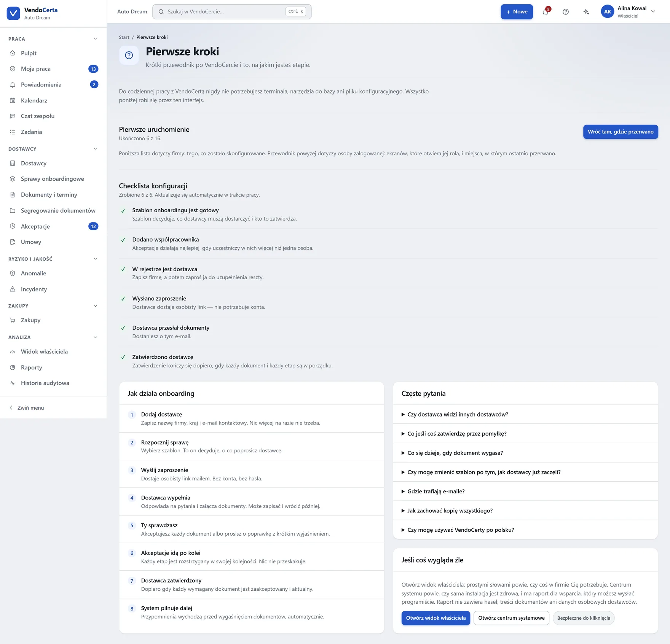Click the Pierwsze kroki page header icon

(129, 55)
